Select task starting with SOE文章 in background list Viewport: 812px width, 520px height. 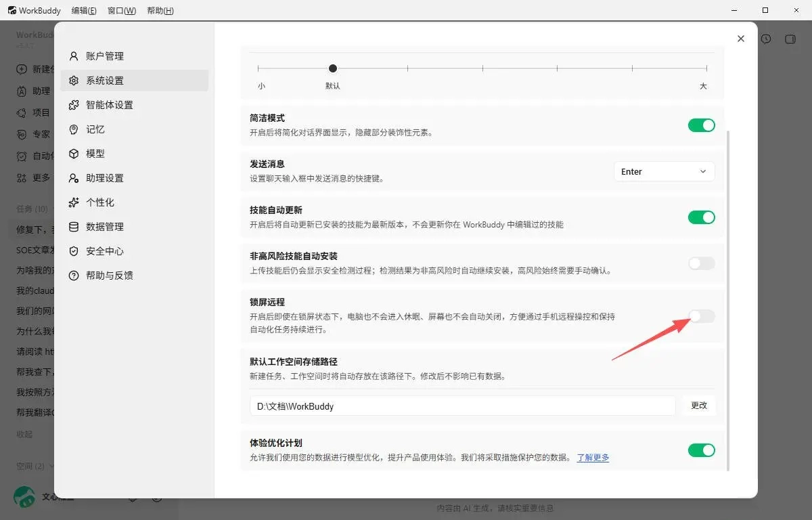tap(35, 250)
